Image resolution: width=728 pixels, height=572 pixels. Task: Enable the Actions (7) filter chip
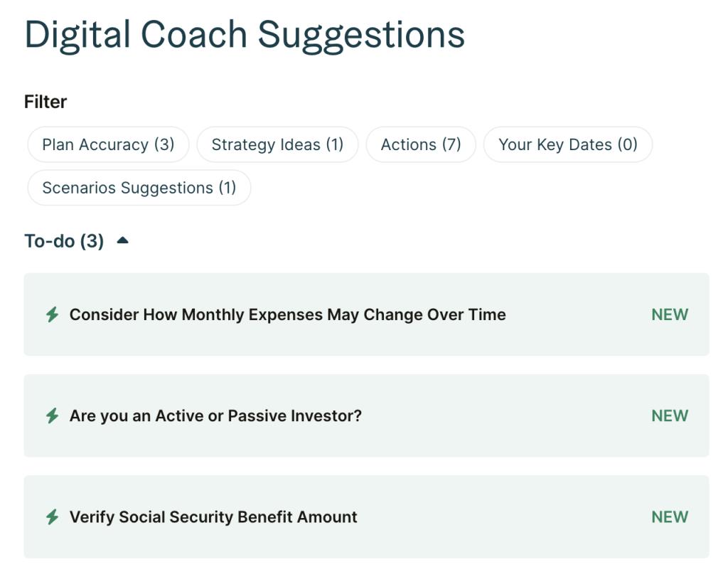[x=421, y=144]
